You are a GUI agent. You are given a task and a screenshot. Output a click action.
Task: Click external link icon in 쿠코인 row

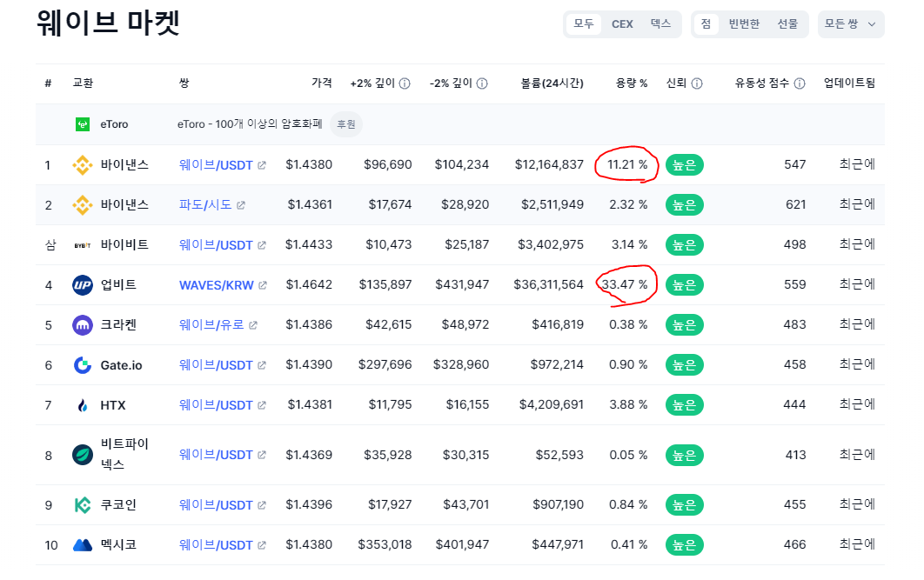(x=262, y=506)
